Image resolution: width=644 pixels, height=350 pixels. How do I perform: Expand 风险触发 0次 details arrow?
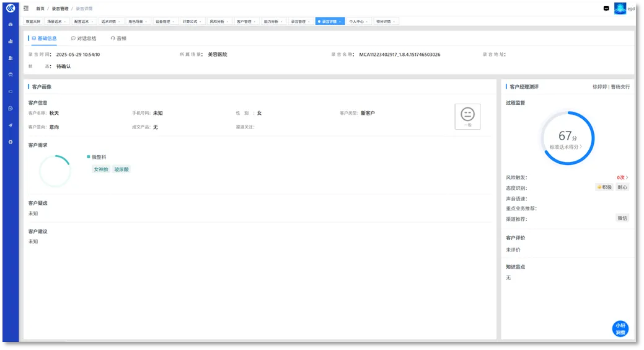[x=627, y=177]
